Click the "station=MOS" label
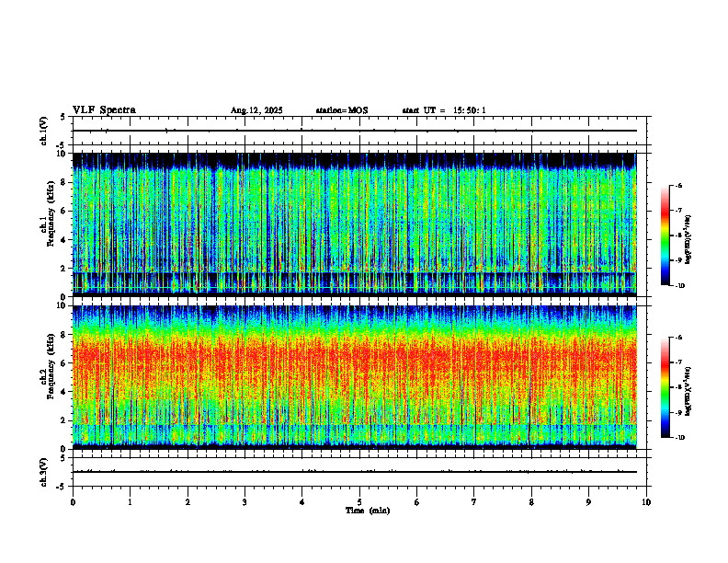Viewport: 728px width, 563px height. [342, 110]
